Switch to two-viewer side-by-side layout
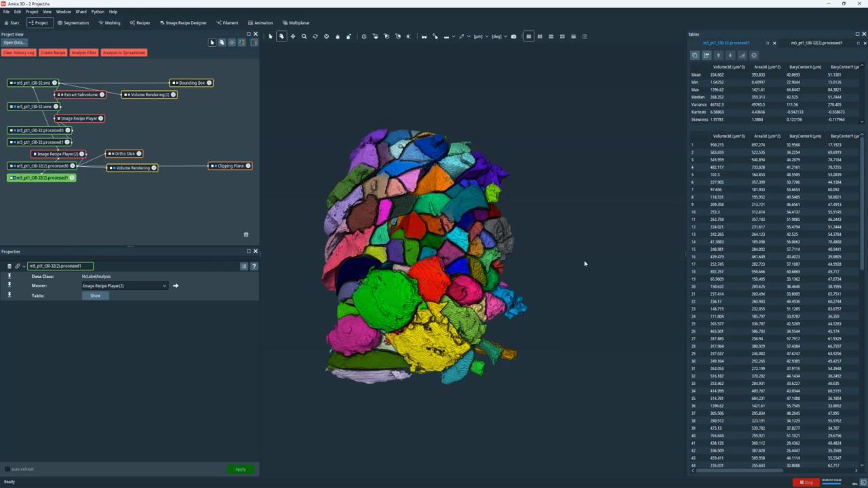The height and width of the screenshot is (488, 868). click(540, 37)
